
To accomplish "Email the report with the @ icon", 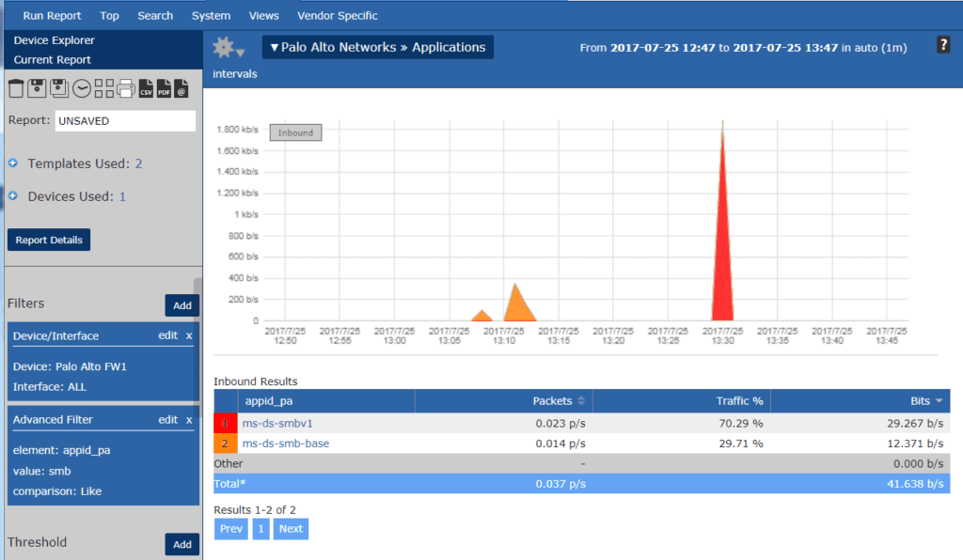I will 182,88.
